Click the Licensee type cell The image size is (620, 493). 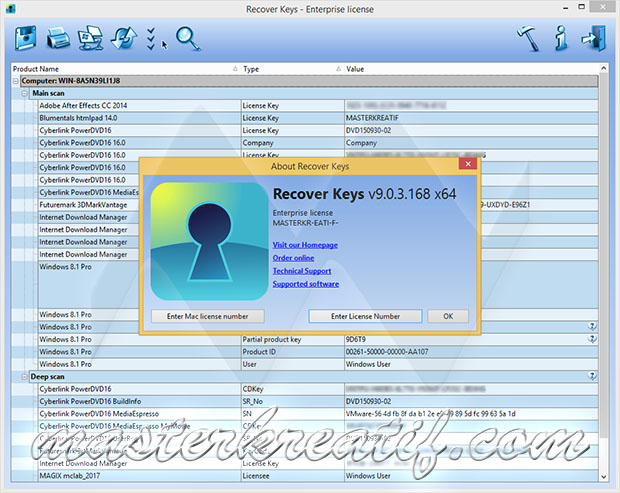coord(293,476)
